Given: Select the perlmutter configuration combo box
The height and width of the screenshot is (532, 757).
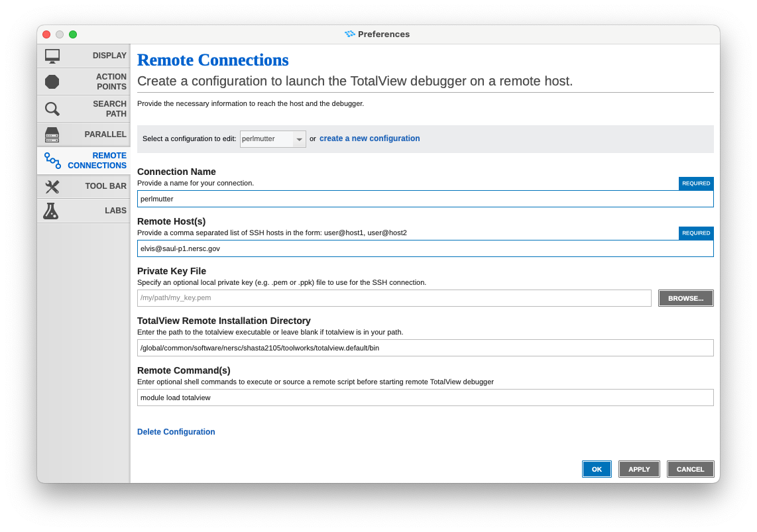Looking at the screenshot, I should pos(266,139).
